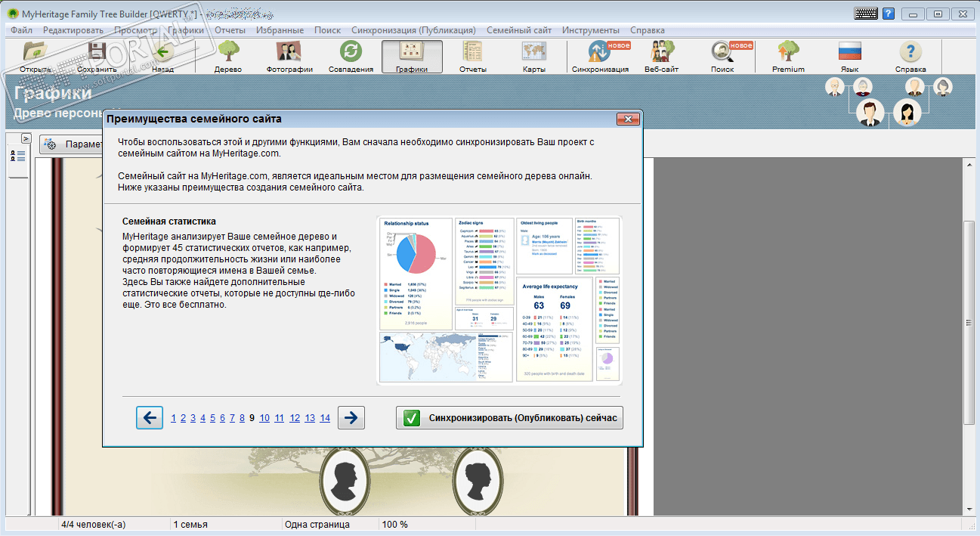This screenshot has height=536, width=980.
Task: Click the family statistics preview image
Action: pos(499,299)
